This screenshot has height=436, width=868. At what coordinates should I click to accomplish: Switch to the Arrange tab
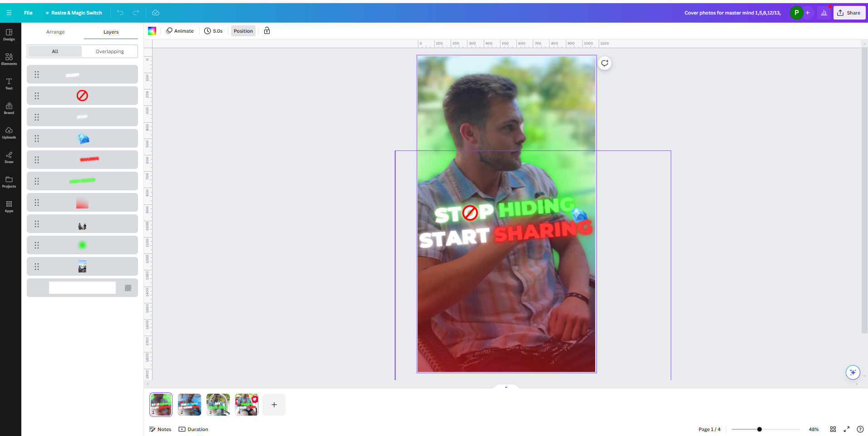55,32
